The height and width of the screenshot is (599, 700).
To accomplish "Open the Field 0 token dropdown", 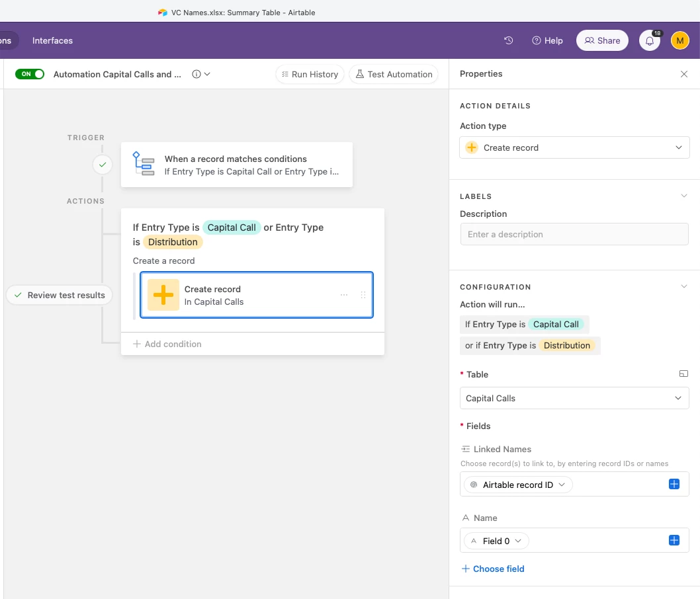I will click(x=496, y=541).
